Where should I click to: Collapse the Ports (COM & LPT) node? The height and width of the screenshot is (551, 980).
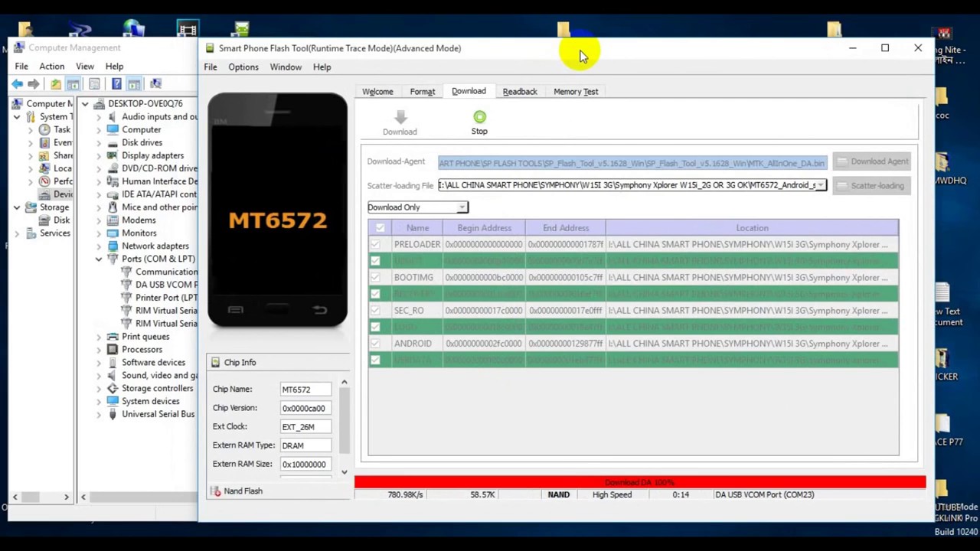coord(99,259)
